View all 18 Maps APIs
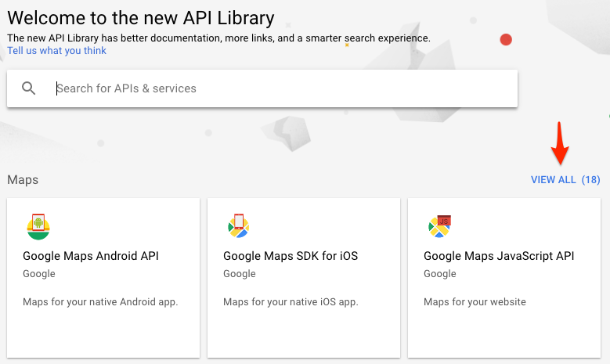610x364 pixels. (565, 180)
